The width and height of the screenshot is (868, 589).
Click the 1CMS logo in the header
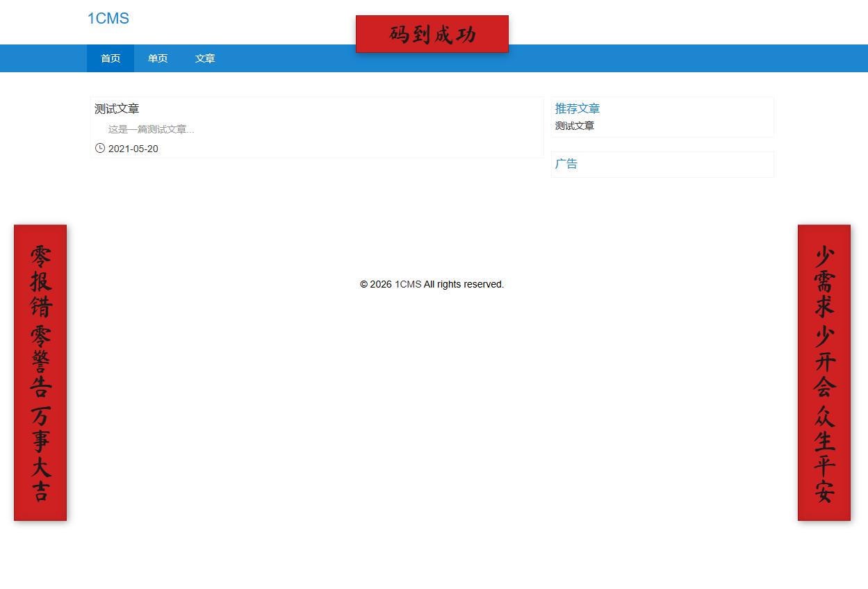(108, 19)
